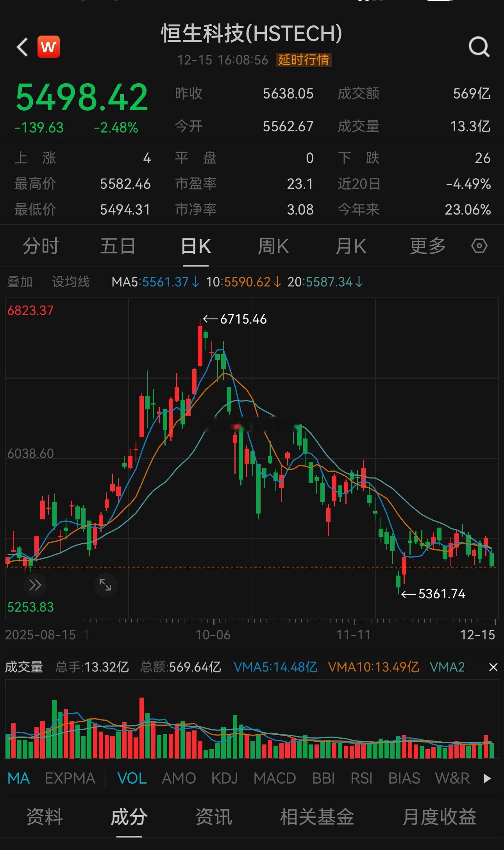Tap the MA10 5590.62 value

tap(243, 282)
